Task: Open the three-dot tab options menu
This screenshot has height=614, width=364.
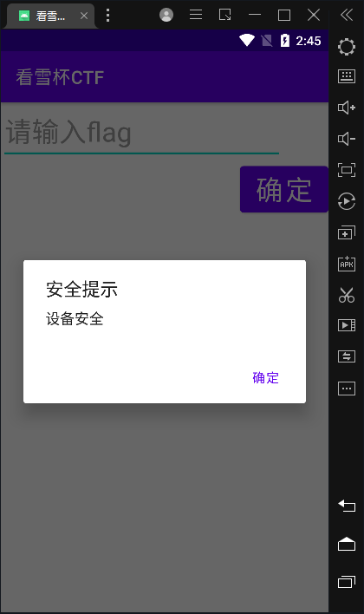Action: click(x=107, y=16)
